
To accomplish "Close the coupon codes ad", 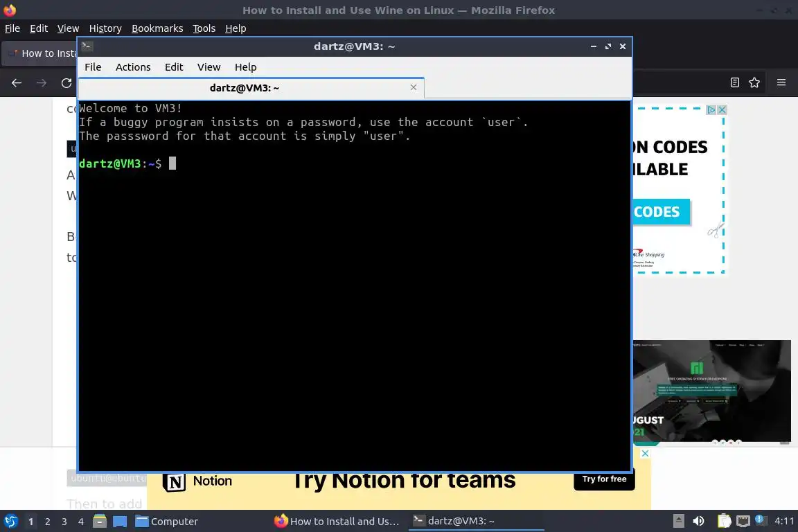I will (722, 109).
